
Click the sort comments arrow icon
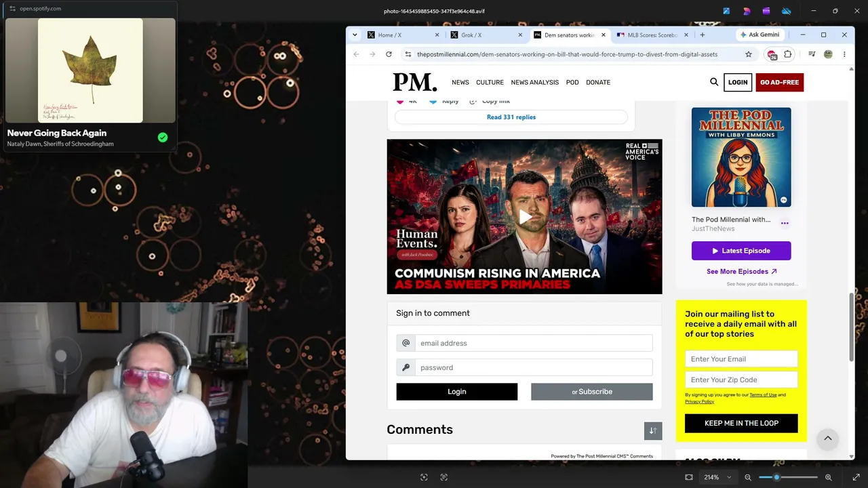coord(653,431)
